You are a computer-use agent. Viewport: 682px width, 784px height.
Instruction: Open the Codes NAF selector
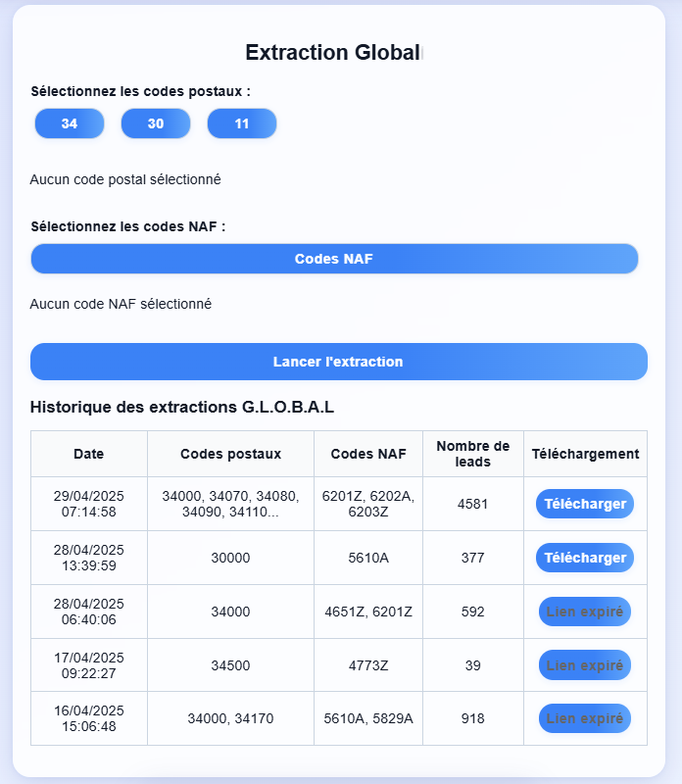(334, 259)
